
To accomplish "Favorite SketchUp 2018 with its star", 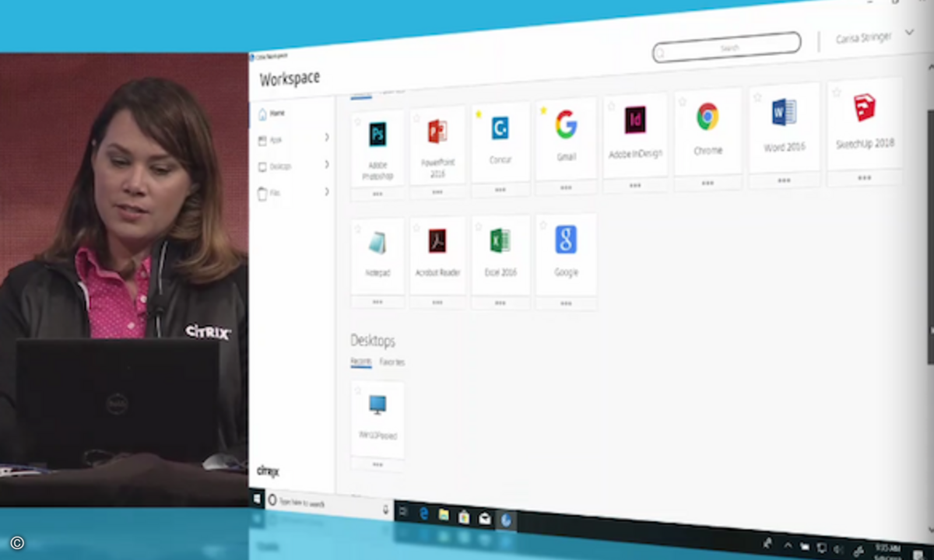I will pos(837,93).
